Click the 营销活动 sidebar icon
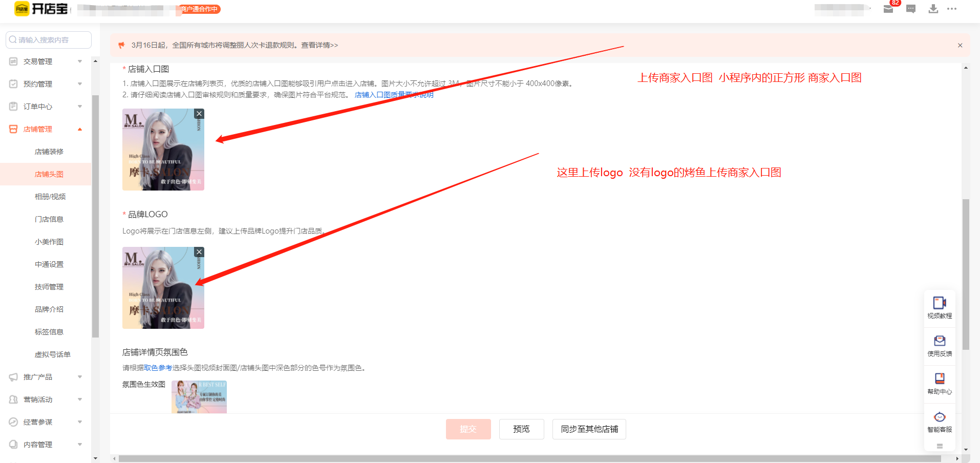 13,399
